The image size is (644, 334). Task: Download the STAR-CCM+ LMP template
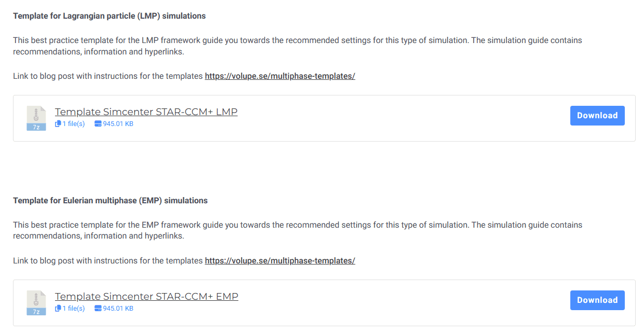tap(597, 116)
